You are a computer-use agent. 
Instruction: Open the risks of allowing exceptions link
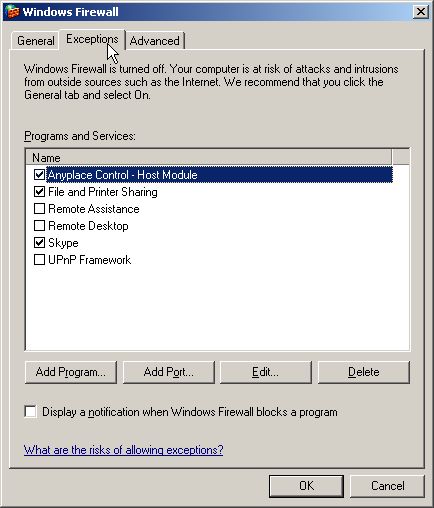tap(123, 450)
